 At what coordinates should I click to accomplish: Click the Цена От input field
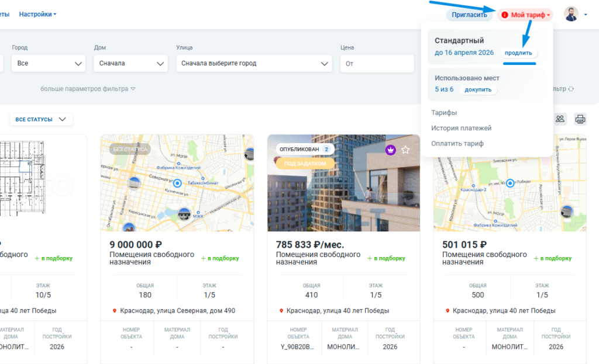click(x=377, y=63)
